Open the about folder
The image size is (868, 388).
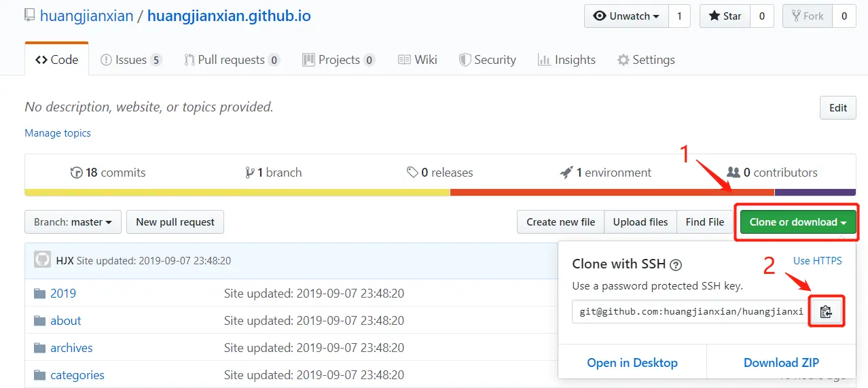click(65, 321)
